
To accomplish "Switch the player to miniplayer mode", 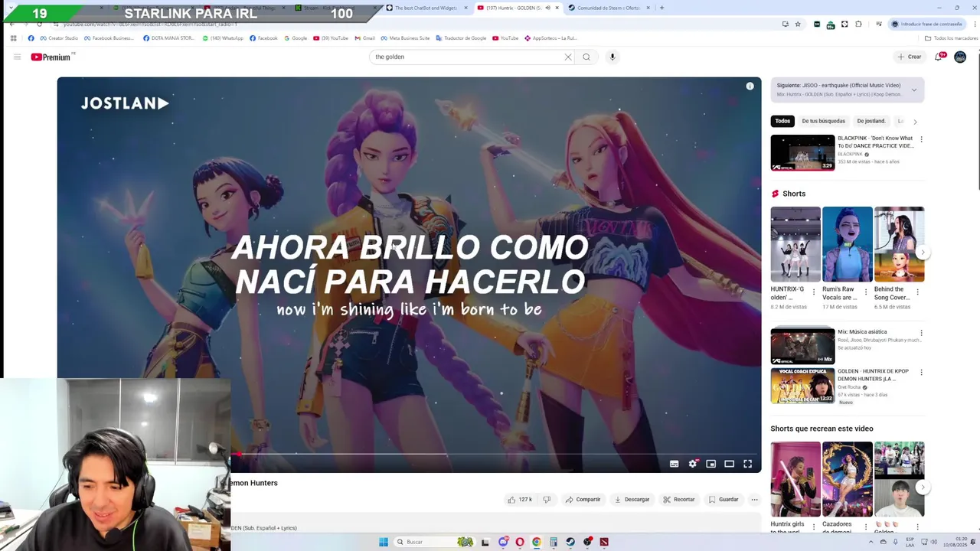I will 711,464.
